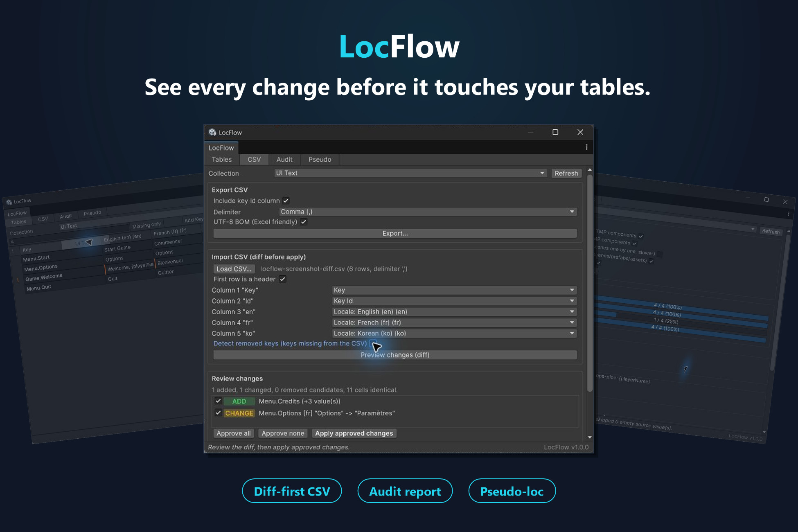Minimize the main LocFlow window
798x532 pixels.
coord(531,132)
